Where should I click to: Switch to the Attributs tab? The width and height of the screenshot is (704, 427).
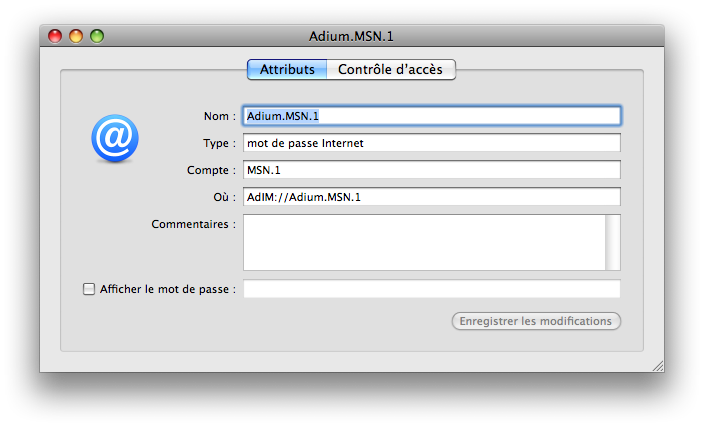(287, 70)
